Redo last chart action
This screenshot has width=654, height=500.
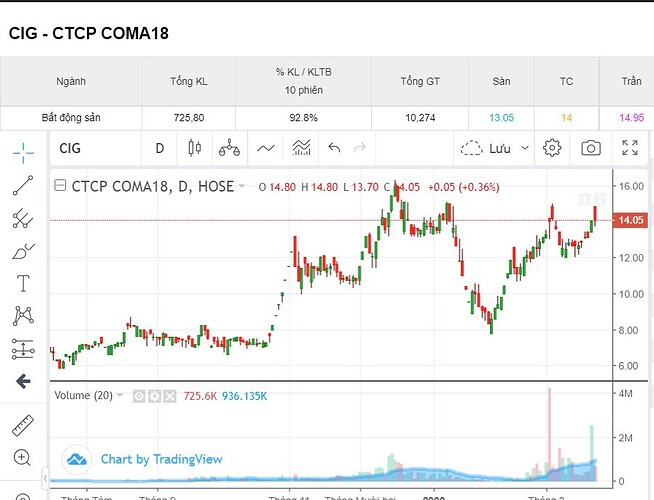[360, 148]
